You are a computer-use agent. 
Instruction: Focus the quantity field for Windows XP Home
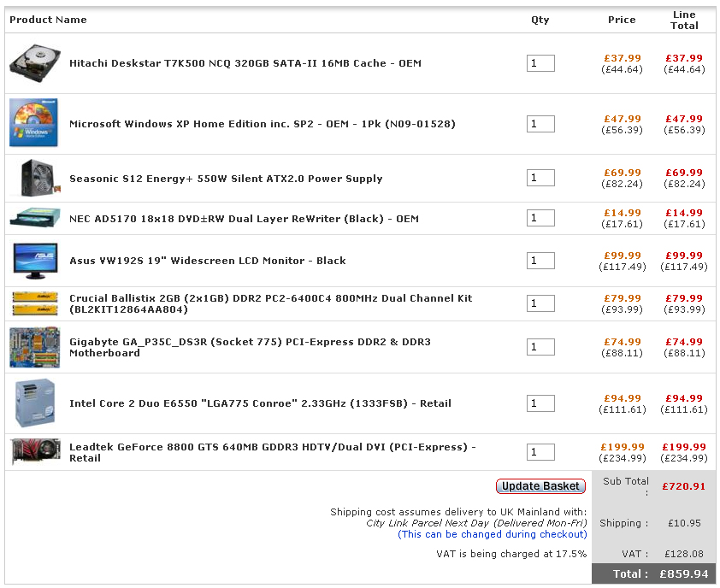pyautogui.click(x=540, y=124)
